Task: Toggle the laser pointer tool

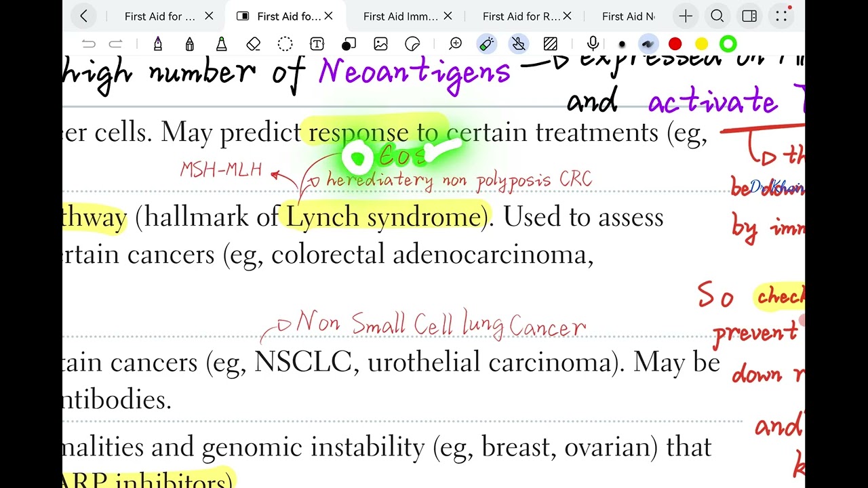Action: point(487,44)
